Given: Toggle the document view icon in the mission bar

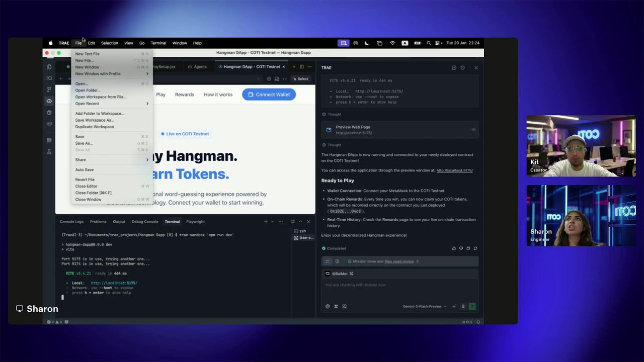Looking at the screenshot, I should [x=337, y=261].
